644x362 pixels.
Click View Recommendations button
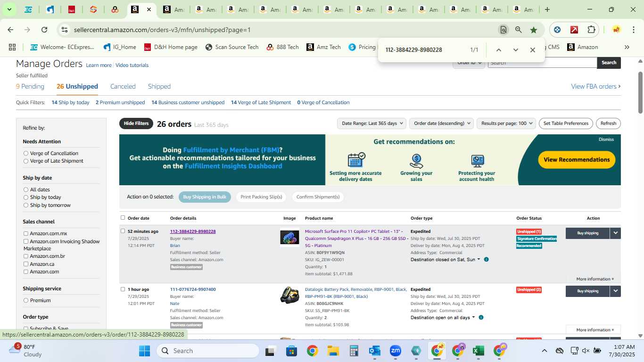click(577, 160)
